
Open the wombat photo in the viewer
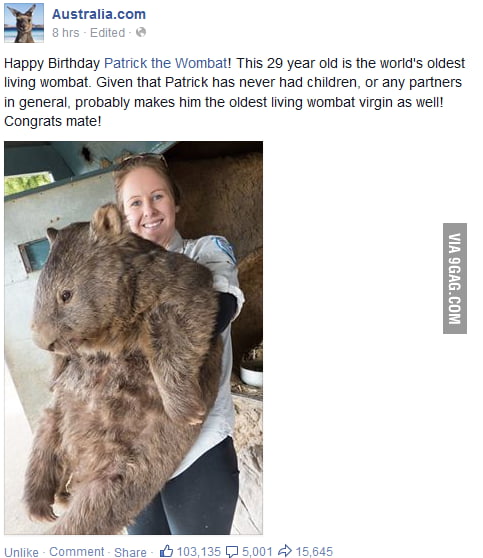[133, 338]
